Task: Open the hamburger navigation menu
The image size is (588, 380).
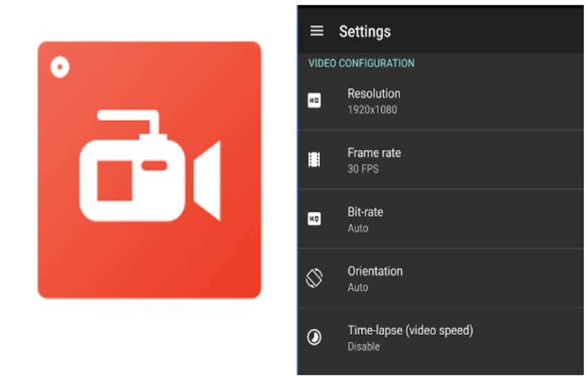Action: (316, 31)
